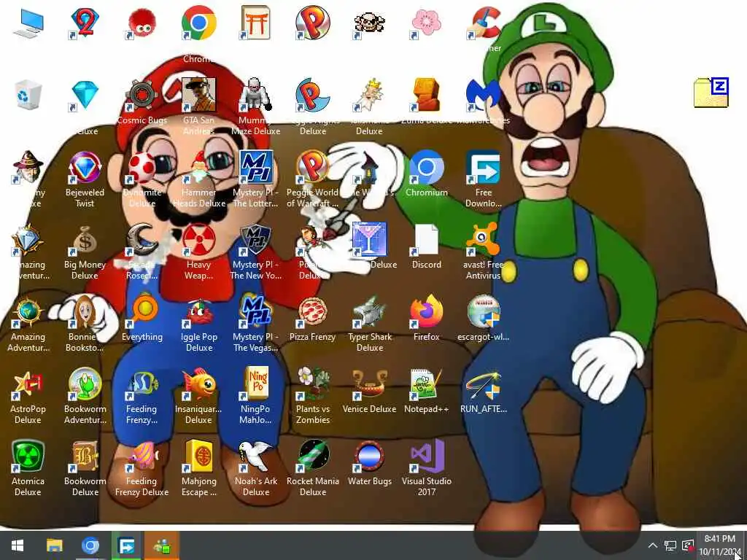This screenshot has height=560, width=747.
Task: Open the Big Money Deluxe icon
Action: (85, 252)
